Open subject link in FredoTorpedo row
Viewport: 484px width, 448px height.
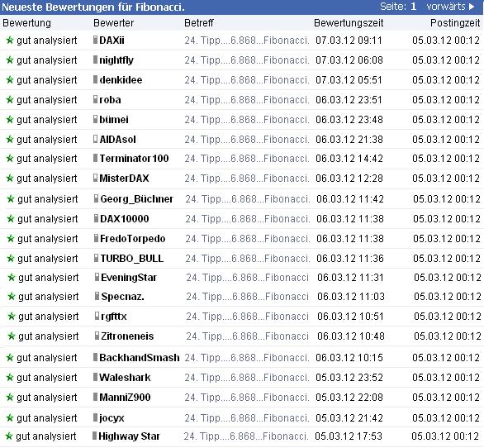pos(248,238)
